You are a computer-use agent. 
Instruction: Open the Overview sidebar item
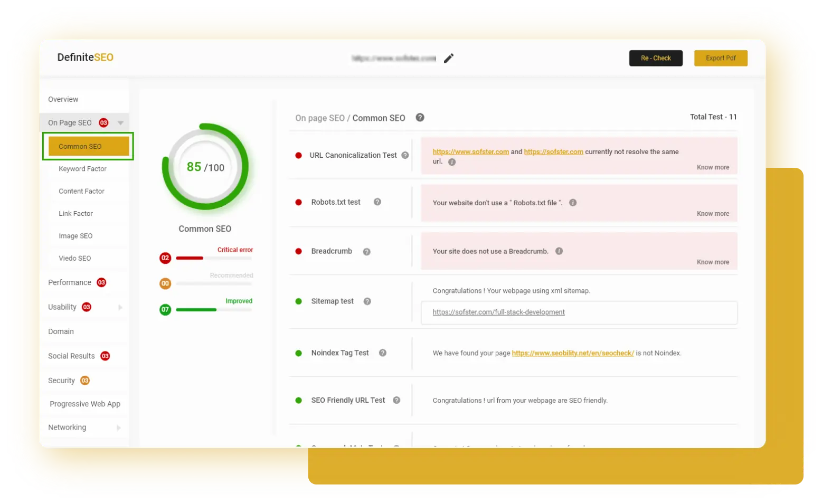(x=63, y=99)
